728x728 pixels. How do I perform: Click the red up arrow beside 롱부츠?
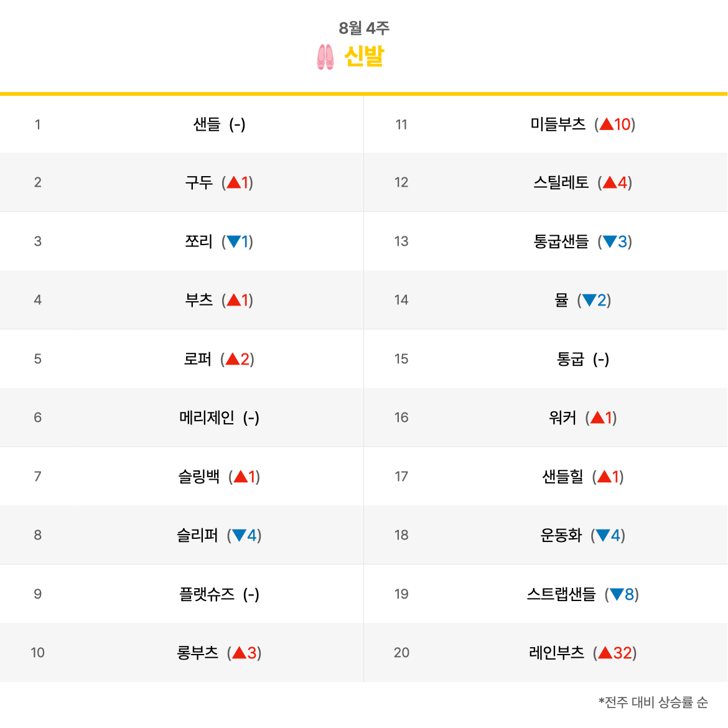tap(239, 652)
